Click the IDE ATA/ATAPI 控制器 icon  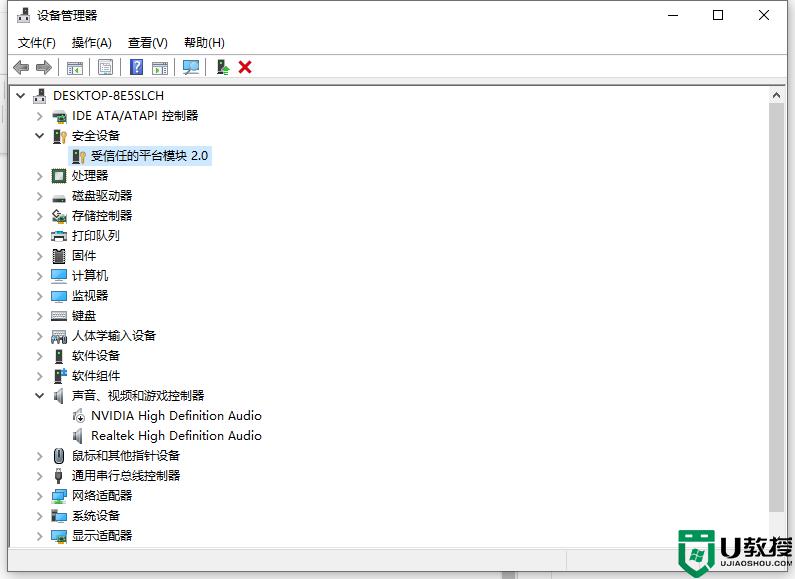coord(59,116)
